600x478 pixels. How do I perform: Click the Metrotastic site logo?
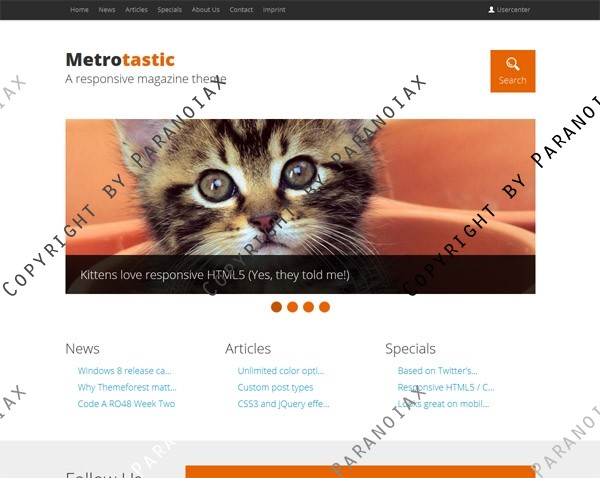coord(120,60)
